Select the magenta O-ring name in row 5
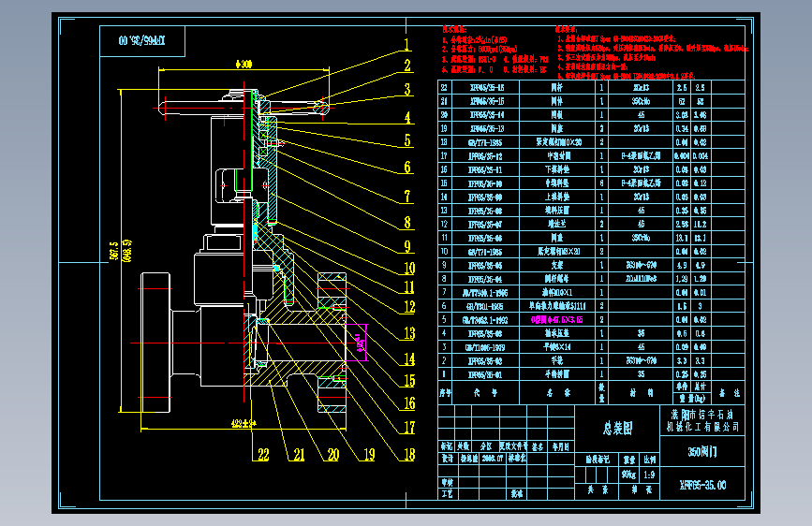Viewport: 812px width, 526px height. [556, 319]
